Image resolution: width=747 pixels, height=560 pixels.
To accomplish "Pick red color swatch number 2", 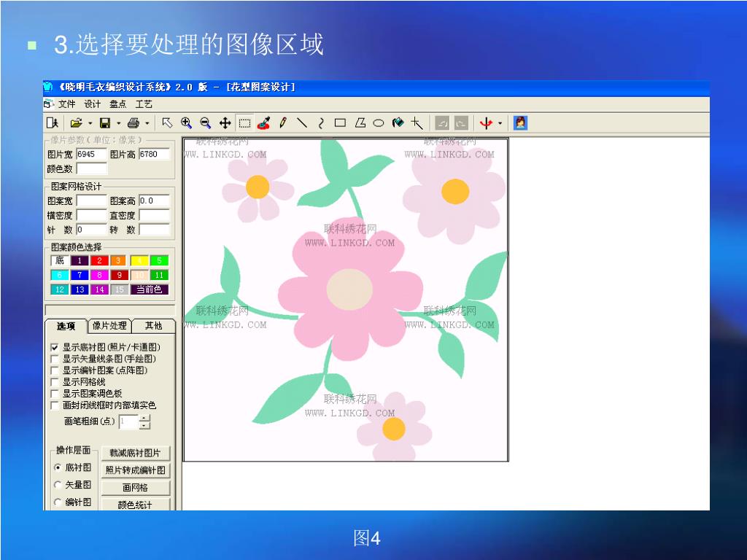I will [99, 260].
